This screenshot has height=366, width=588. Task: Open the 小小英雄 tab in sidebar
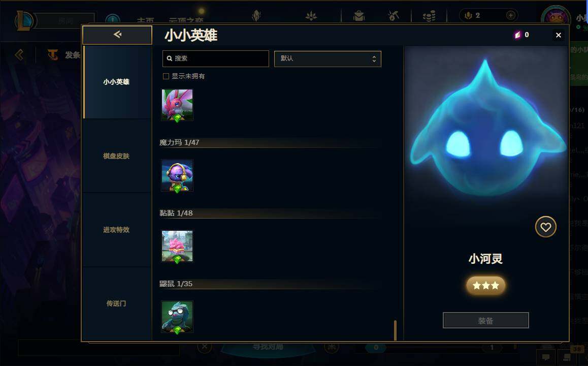[x=117, y=82]
